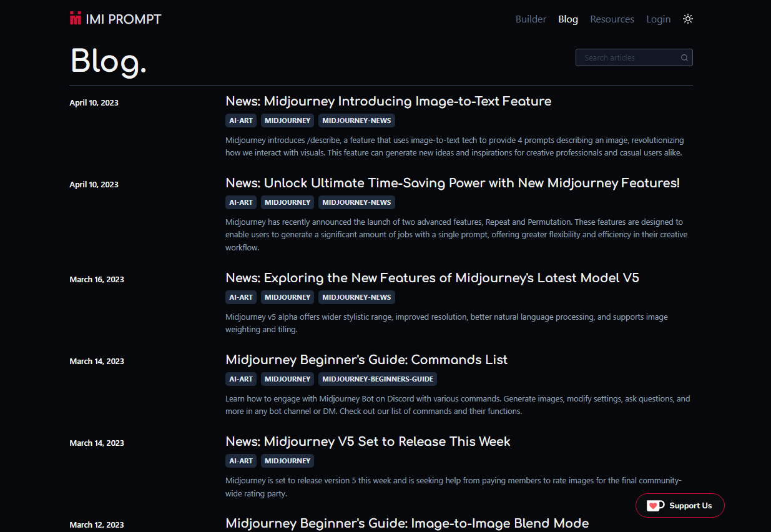Select MIDJOURNEY tag under Time-Saving Power article

click(x=287, y=202)
